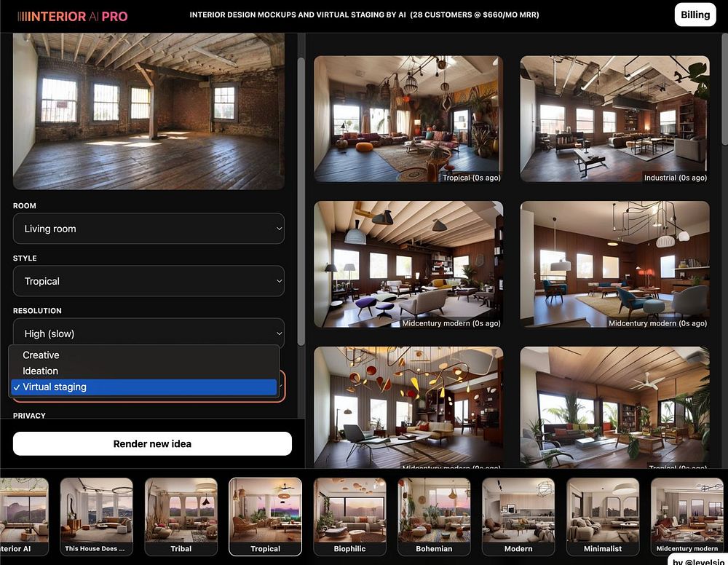728x565 pixels.
Task: Open the Resolution dropdown showing High (slow)
Action: tap(149, 333)
